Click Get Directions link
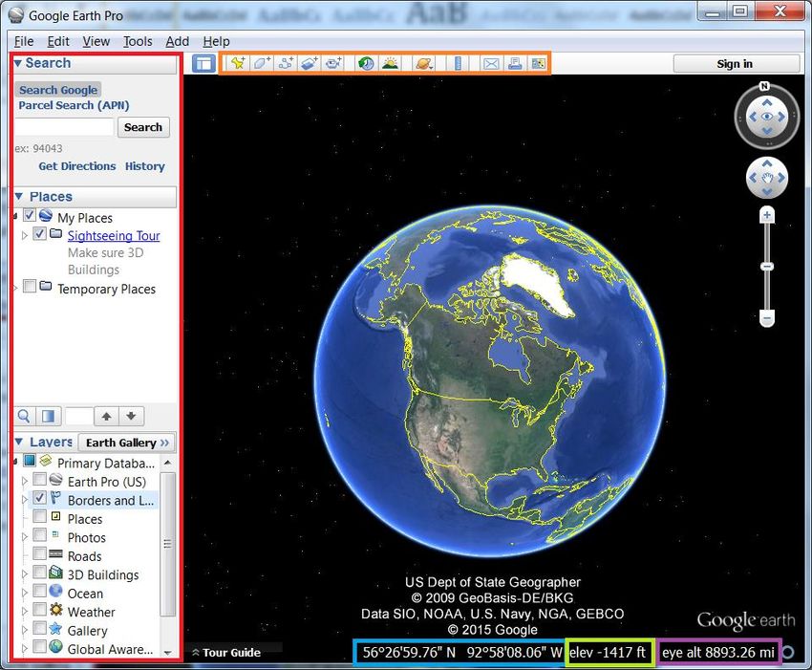Image resolution: width=812 pixels, height=670 pixels. tap(77, 166)
